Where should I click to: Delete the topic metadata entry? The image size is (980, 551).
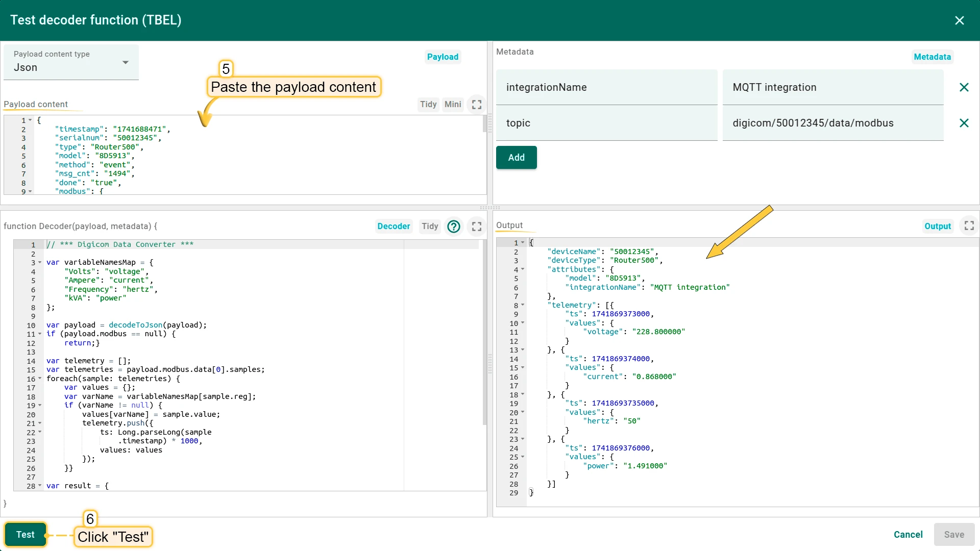(x=964, y=123)
